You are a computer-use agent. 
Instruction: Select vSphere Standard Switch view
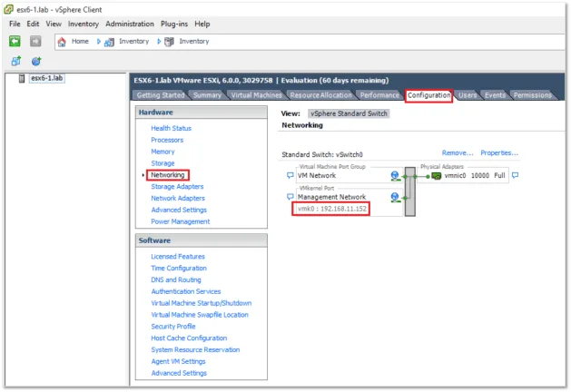349,113
